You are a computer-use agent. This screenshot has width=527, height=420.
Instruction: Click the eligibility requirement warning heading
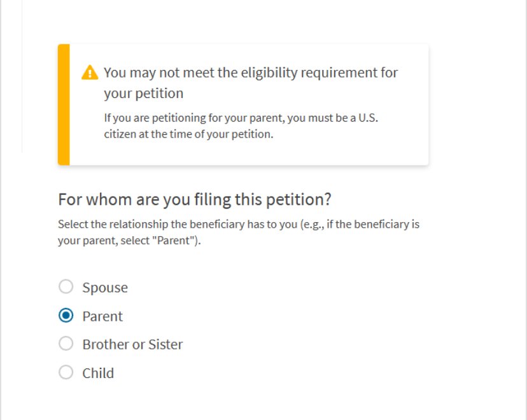(x=251, y=73)
